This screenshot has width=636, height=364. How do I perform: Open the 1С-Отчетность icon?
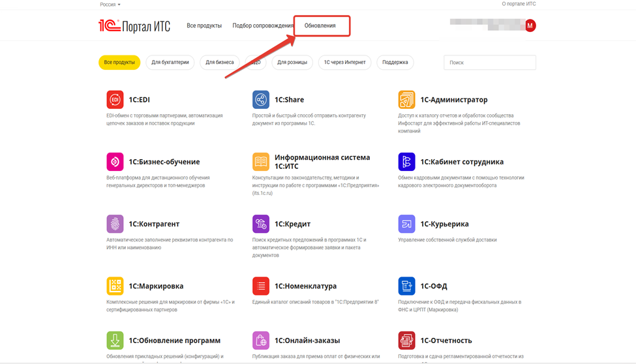pos(406,341)
